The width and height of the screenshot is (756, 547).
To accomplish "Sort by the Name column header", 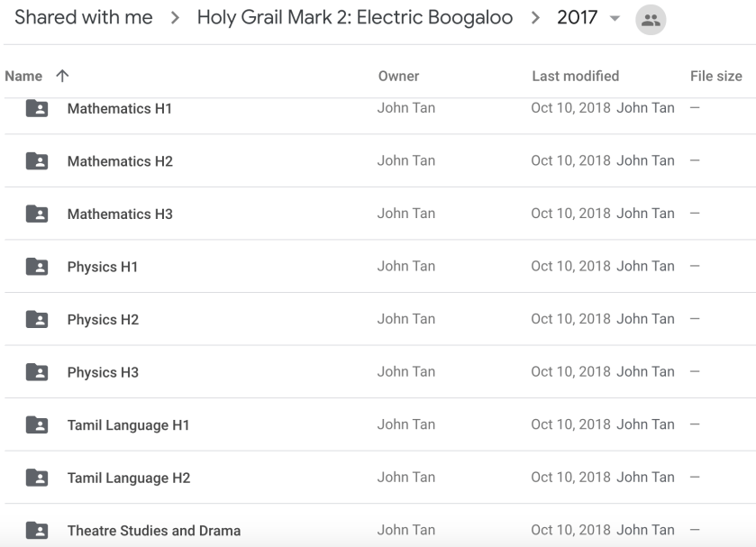I will pyautogui.click(x=23, y=77).
